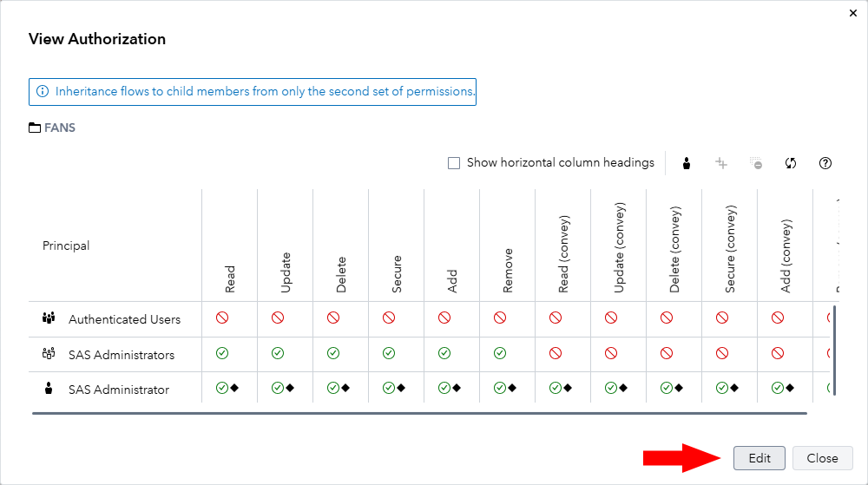This screenshot has height=485, width=868.
Task: Click the add identity person icon
Action: [x=687, y=163]
